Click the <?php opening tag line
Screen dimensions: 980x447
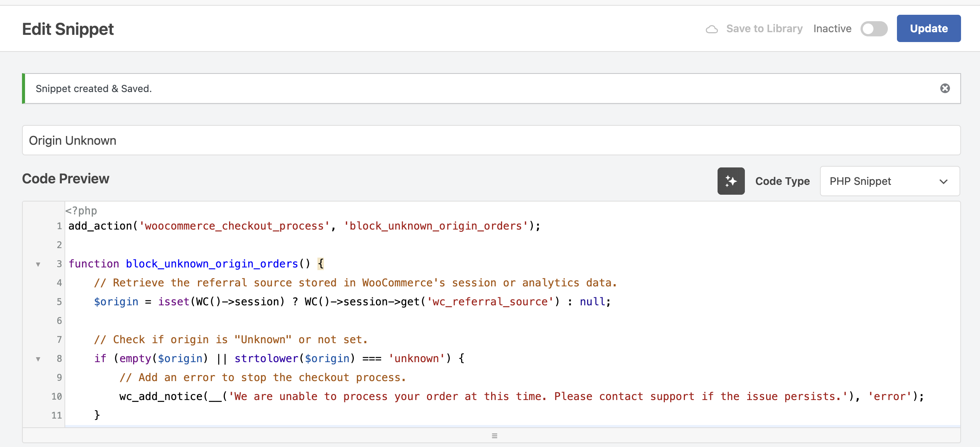pyautogui.click(x=81, y=211)
